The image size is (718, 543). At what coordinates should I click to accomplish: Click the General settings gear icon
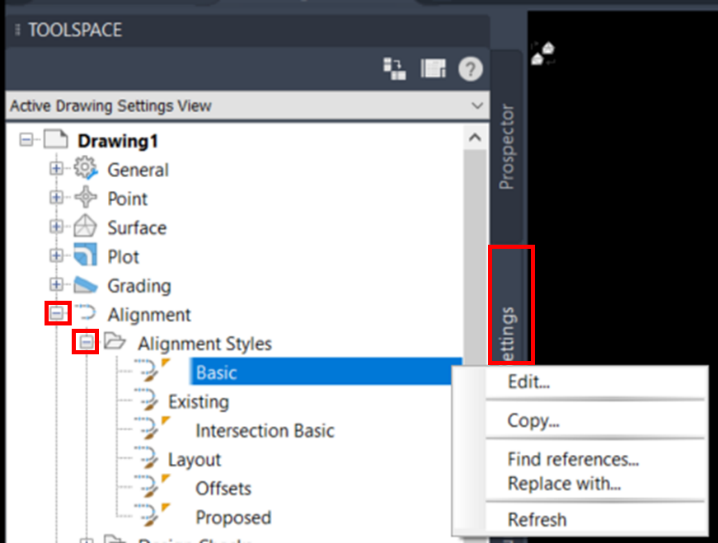click(x=86, y=170)
